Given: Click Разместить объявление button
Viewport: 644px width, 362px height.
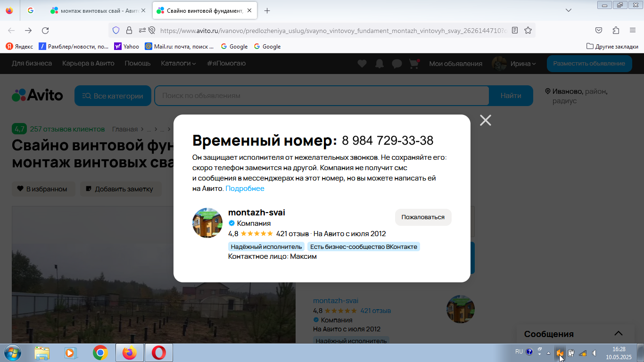Looking at the screenshot, I should 589,64.
